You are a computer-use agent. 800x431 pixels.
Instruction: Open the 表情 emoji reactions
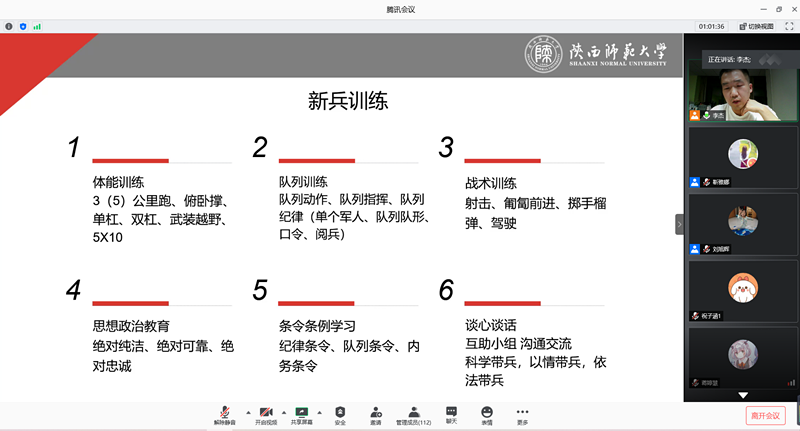(x=487, y=414)
